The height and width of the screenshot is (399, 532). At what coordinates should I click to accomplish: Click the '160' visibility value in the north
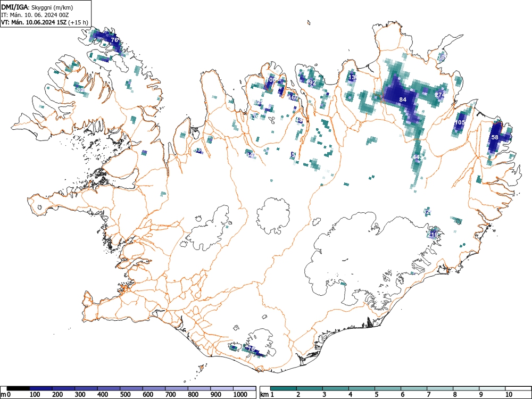293,97
